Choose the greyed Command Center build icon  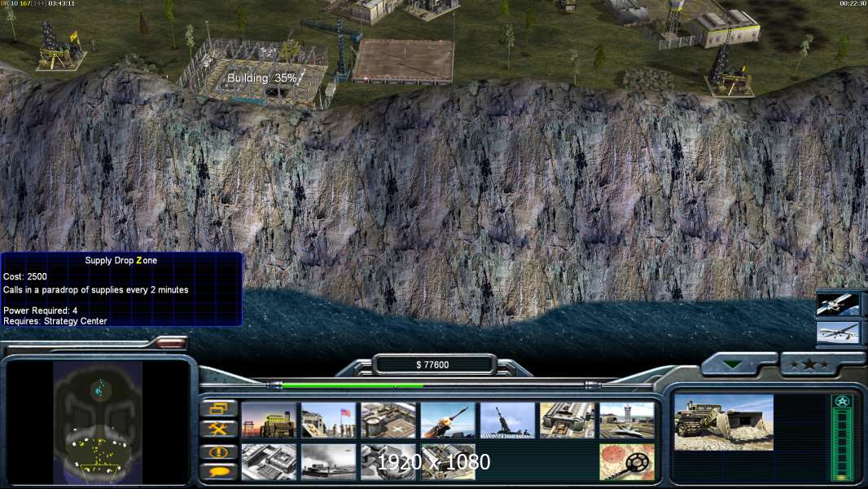(448, 462)
